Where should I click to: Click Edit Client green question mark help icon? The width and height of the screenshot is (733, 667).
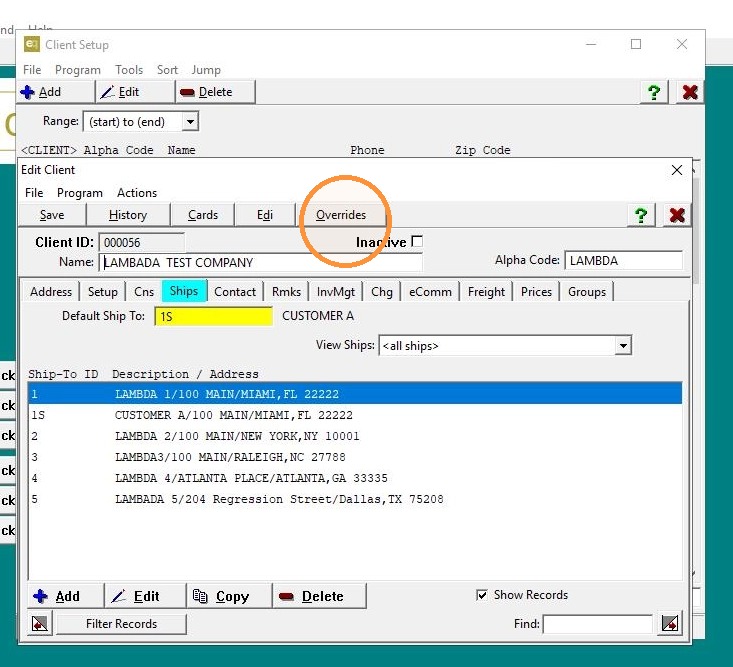coord(640,215)
